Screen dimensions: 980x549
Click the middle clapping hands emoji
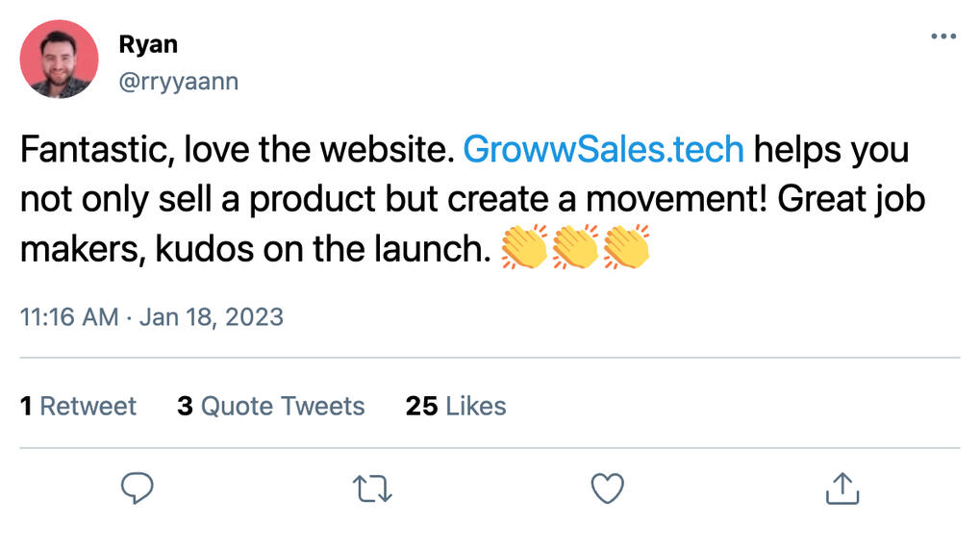coord(575,247)
